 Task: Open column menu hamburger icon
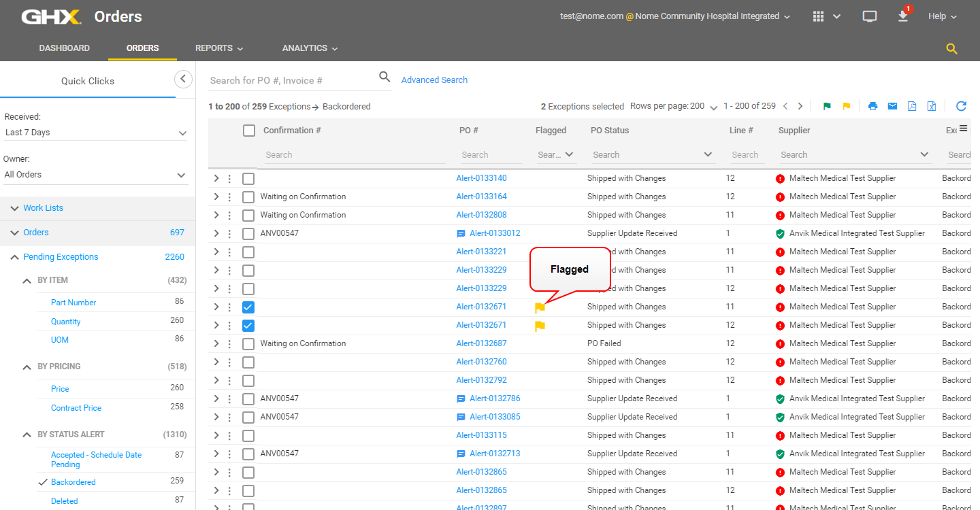[x=963, y=129]
